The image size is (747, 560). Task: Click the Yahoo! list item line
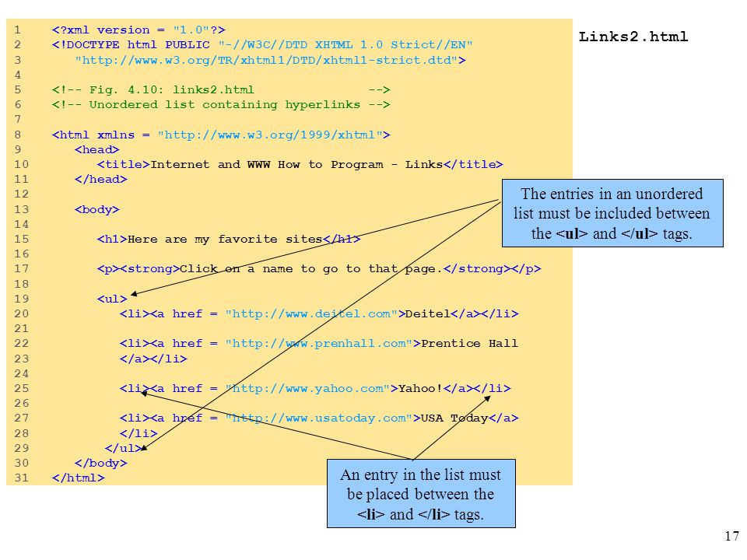[x=315, y=389]
